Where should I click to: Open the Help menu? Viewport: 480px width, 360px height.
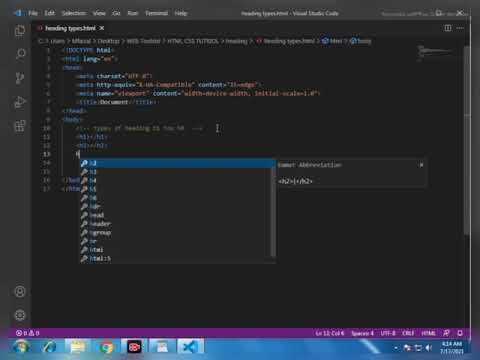coord(181,13)
